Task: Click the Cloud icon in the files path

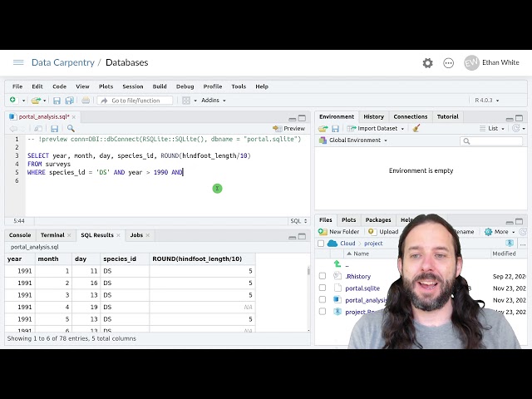Action: coord(332,244)
